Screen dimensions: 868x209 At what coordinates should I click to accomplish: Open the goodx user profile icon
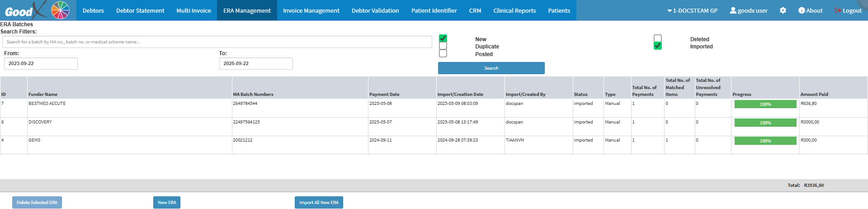733,10
